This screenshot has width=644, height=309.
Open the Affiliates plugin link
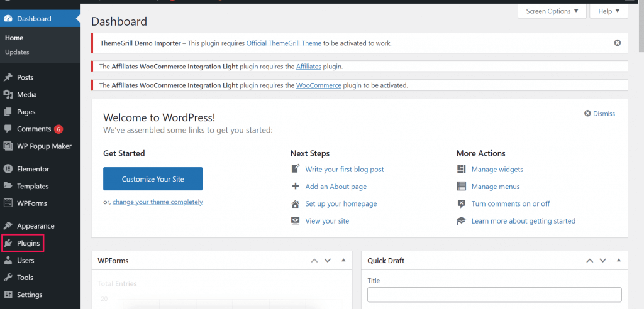coord(308,66)
